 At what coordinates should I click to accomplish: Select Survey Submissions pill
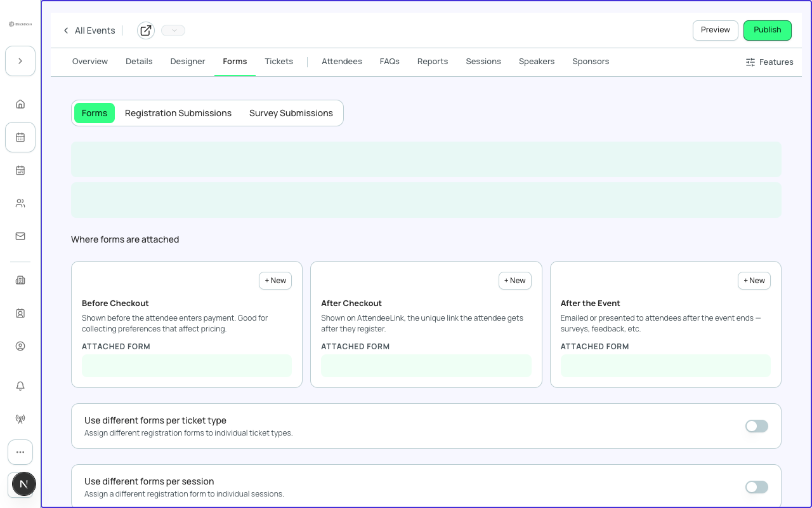[291, 113]
